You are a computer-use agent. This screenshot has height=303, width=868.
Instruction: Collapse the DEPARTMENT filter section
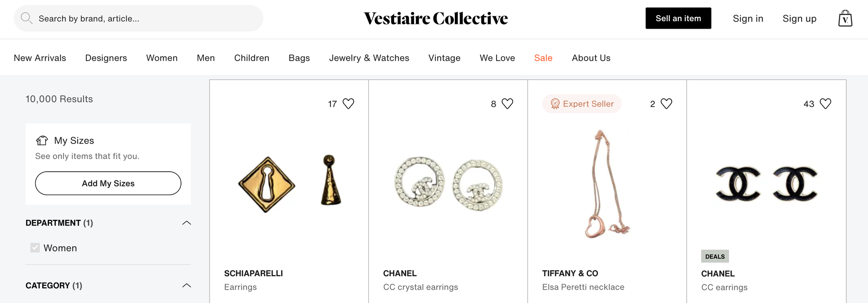click(187, 223)
